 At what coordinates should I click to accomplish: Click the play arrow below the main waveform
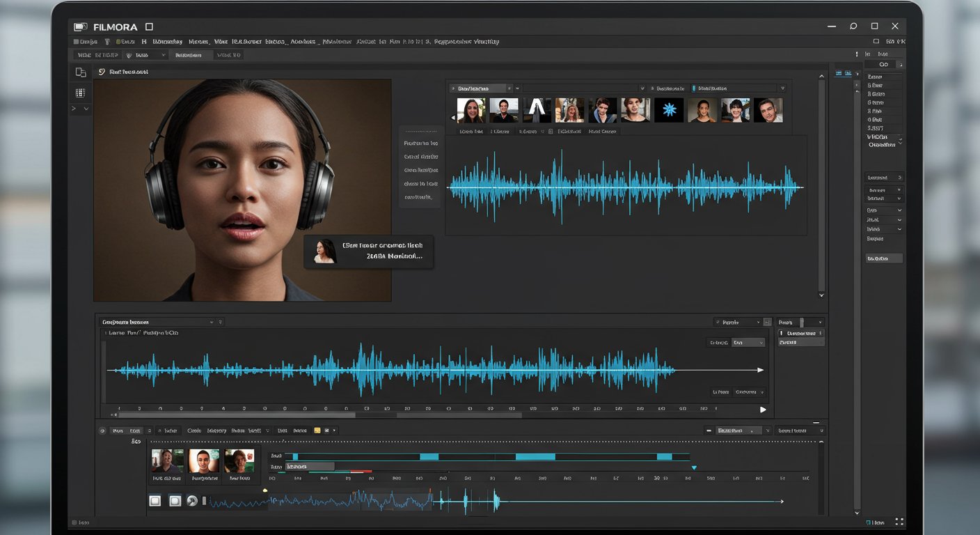(763, 410)
